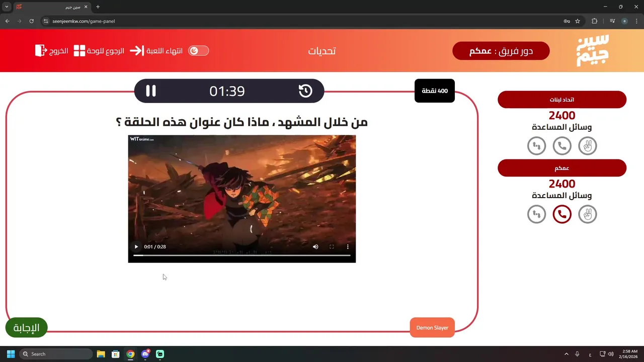Click the video progress bar
Screen dimensions: 644x362
point(242,255)
